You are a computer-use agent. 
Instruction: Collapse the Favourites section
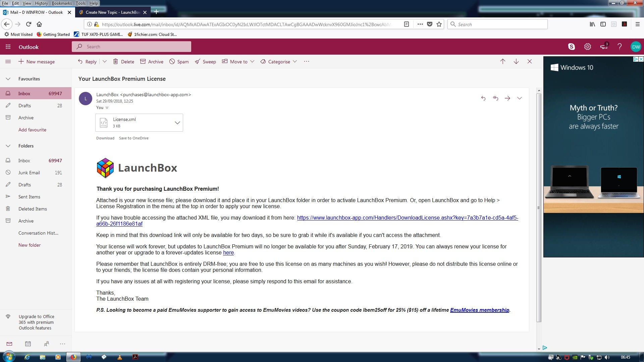(x=8, y=79)
